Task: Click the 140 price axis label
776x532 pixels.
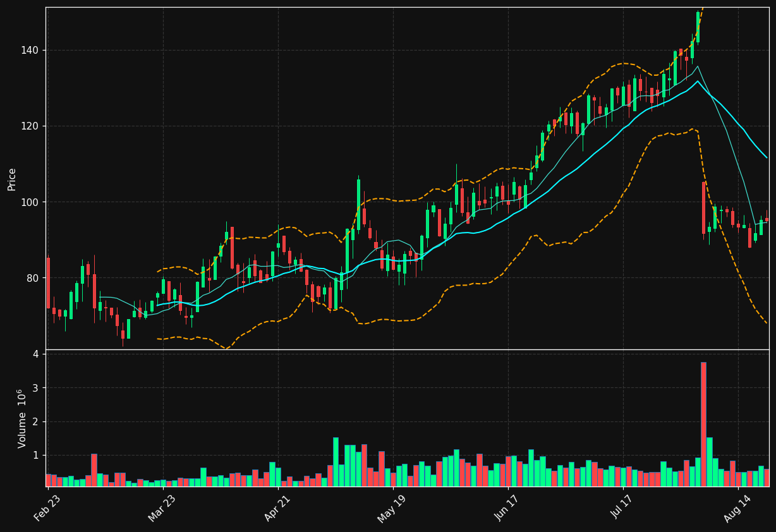Action: pyautogui.click(x=31, y=51)
